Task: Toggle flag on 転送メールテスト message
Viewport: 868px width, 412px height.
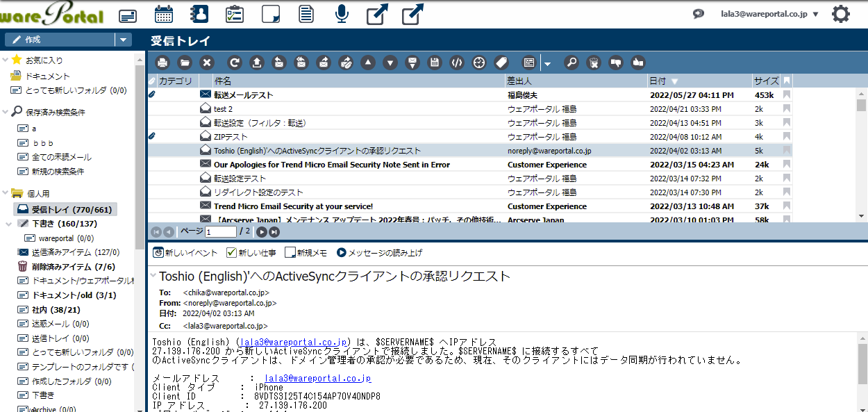Action: (787, 95)
